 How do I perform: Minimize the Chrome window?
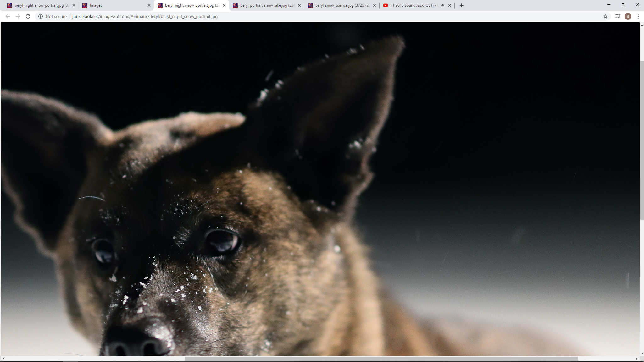609,5
